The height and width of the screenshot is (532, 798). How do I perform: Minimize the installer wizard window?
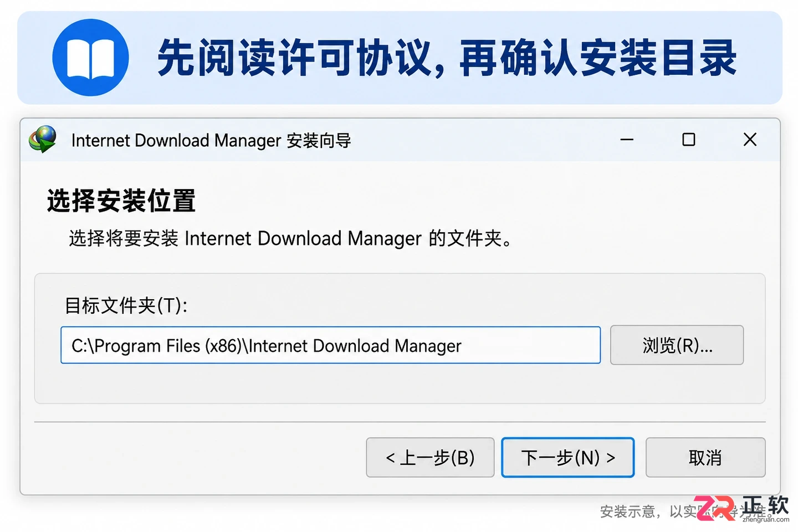pos(627,140)
